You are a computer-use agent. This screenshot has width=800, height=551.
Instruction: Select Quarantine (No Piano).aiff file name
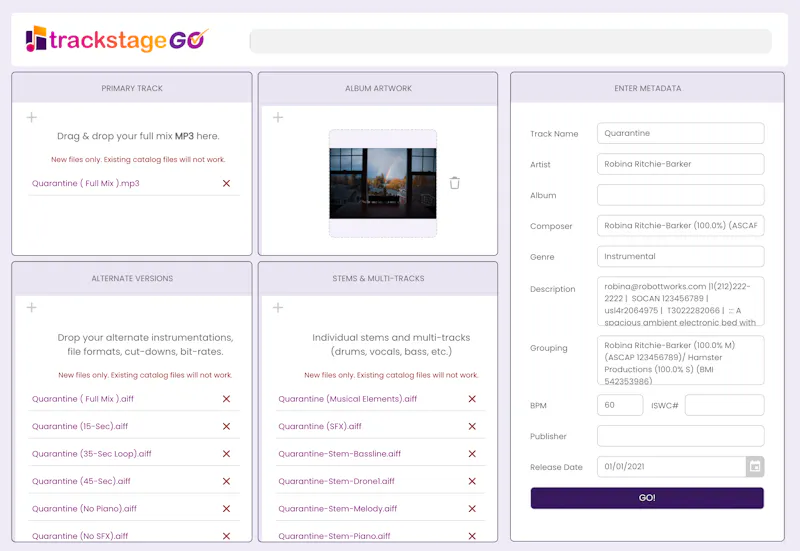pyautogui.click(x=84, y=509)
